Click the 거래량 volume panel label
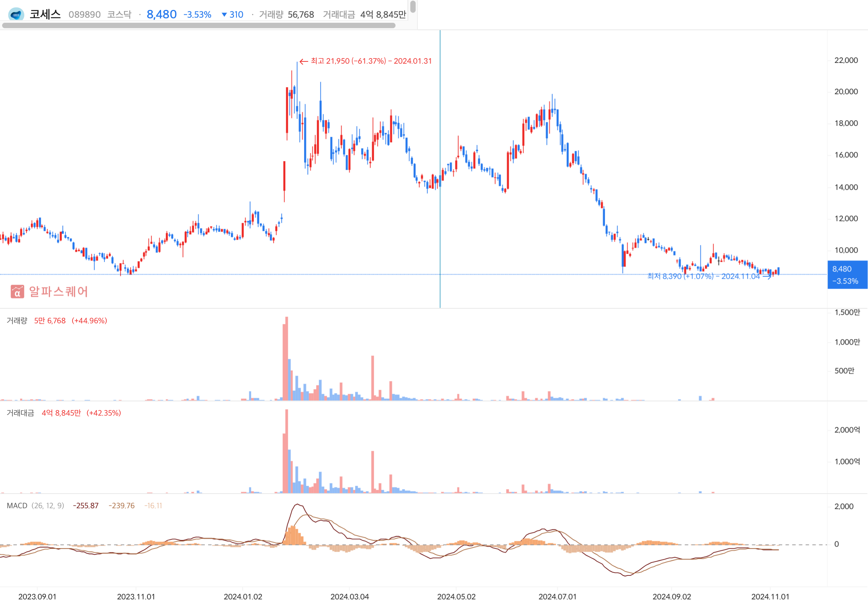Screen dimensions: 868x606 tap(17, 321)
